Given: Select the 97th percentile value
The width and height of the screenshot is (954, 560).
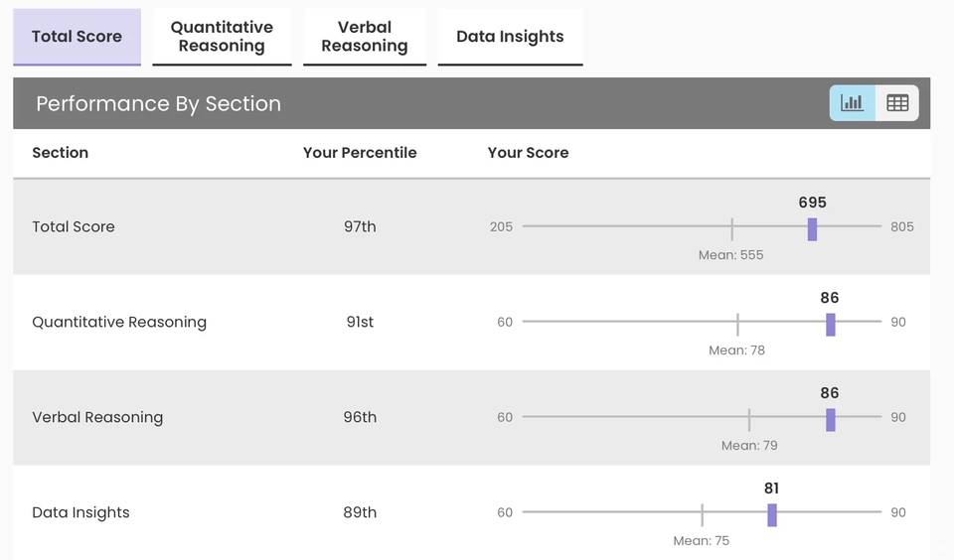Looking at the screenshot, I should click(x=360, y=226).
